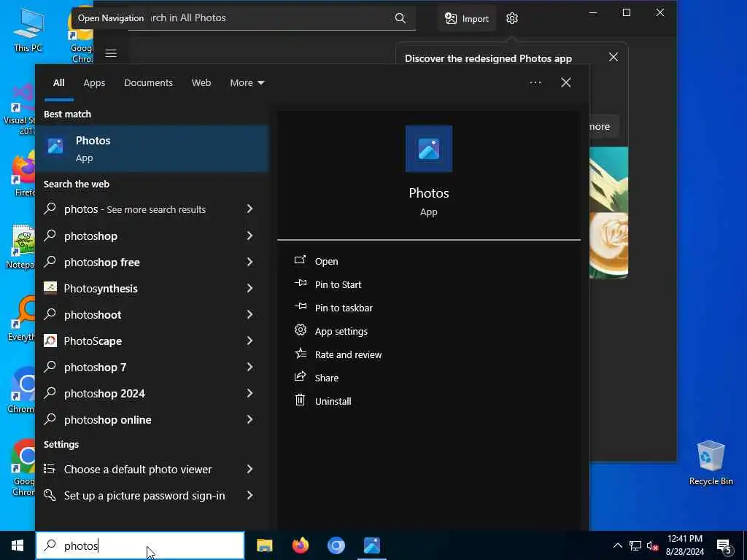Click the 'photoshop' web suggestion text

[x=90, y=236]
